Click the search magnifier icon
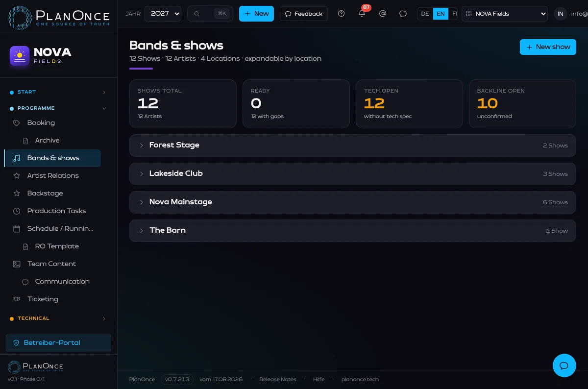The image size is (588, 389). pos(197,14)
